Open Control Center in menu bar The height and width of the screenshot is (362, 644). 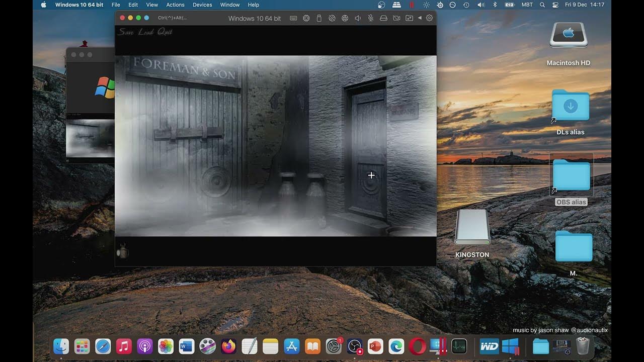pyautogui.click(x=555, y=5)
